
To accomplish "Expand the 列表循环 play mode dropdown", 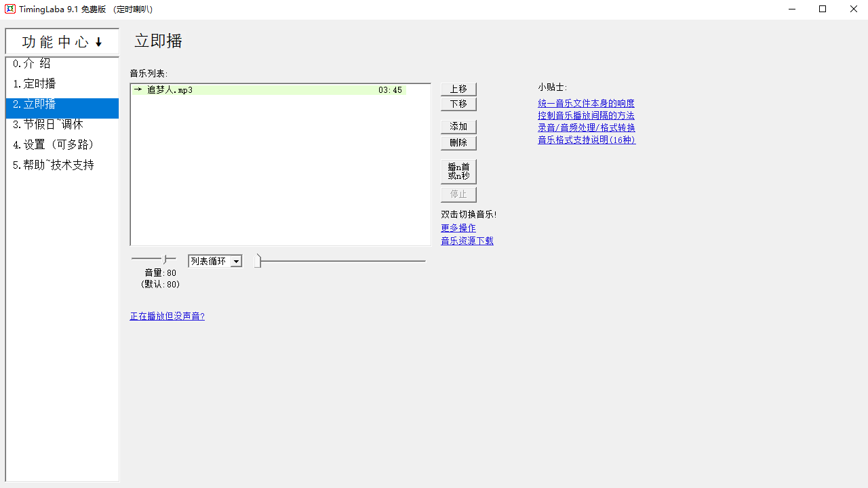I will tap(236, 262).
